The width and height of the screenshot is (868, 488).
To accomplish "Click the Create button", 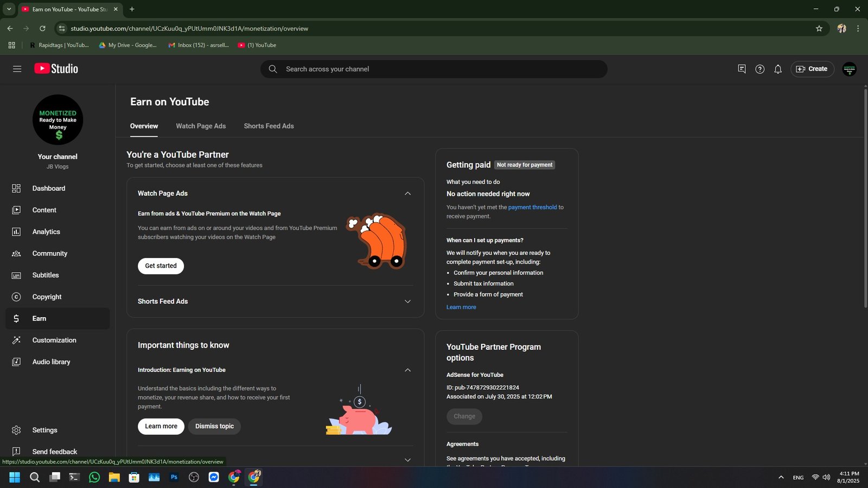I will [x=812, y=69].
